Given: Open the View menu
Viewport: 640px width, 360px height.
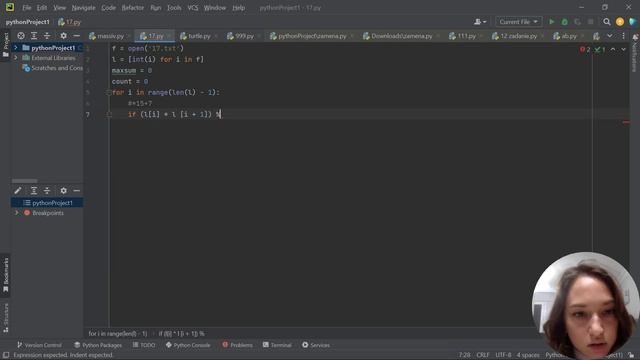Looking at the screenshot, I should click(59, 8).
